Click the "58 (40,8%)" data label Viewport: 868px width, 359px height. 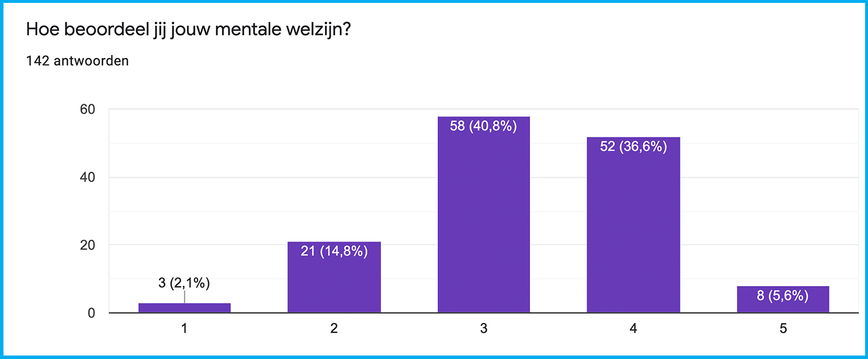[484, 126]
